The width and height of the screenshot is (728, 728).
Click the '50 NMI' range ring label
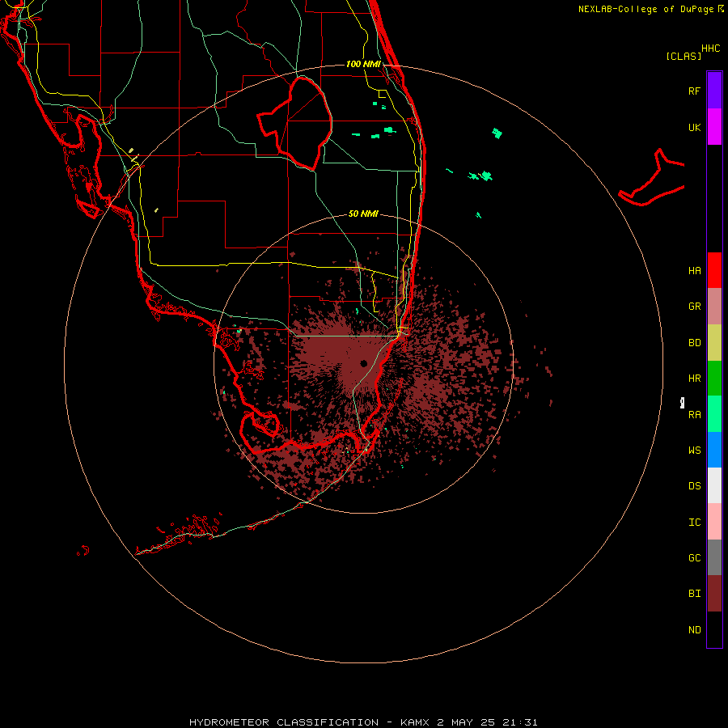click(363, 214)
